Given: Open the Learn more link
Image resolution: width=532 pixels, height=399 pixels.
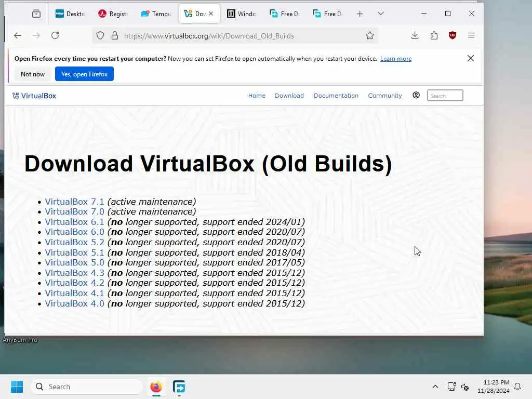Looking at the screenshot, I should point(395,59).
